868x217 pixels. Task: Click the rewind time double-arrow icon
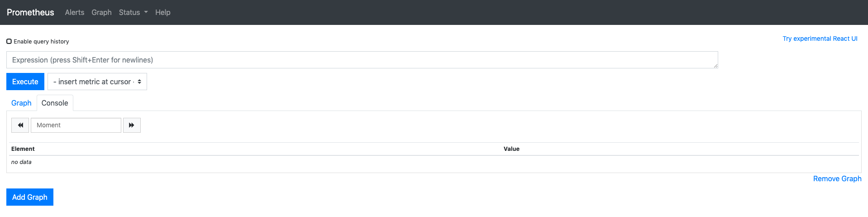[x=20, y=125]
